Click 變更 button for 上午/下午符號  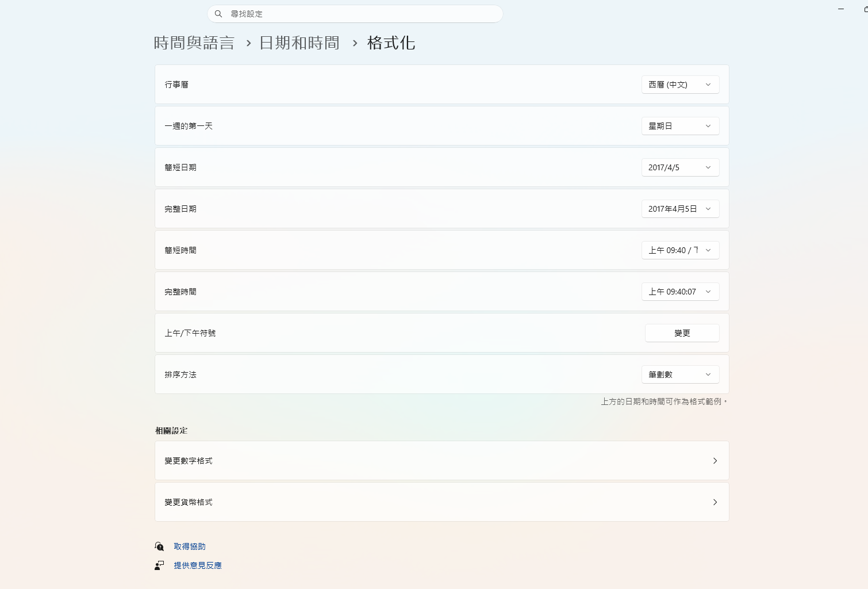pyautogui.click(x=682, y=333)
